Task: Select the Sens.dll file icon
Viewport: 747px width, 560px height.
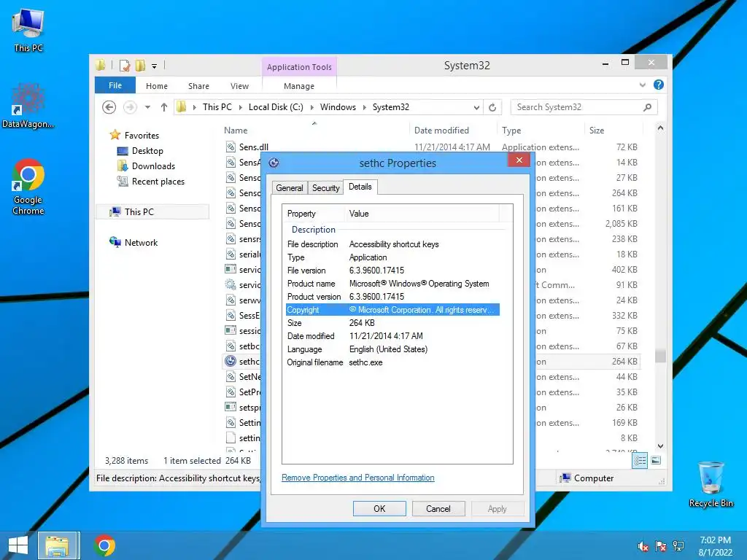Action: click(231, 147)
